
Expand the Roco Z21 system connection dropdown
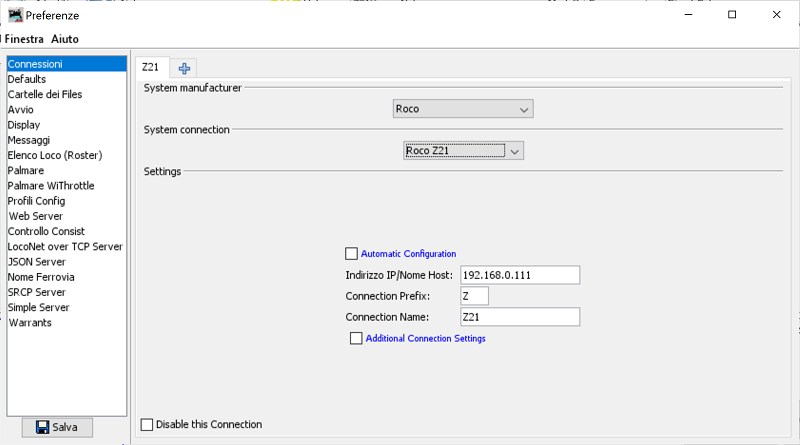click(x=463, y=151)
